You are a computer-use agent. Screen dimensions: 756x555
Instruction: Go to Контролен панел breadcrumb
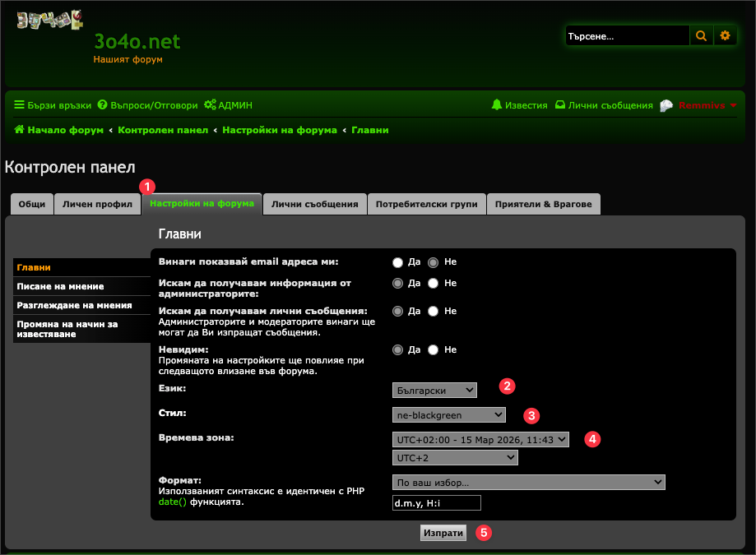[x=163, y=130]
